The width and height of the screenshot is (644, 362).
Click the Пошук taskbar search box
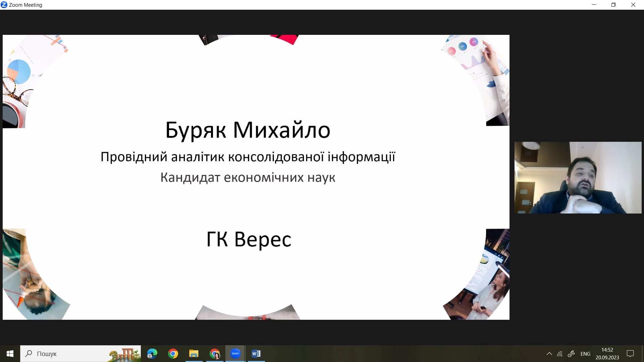[x=80, y=354]
